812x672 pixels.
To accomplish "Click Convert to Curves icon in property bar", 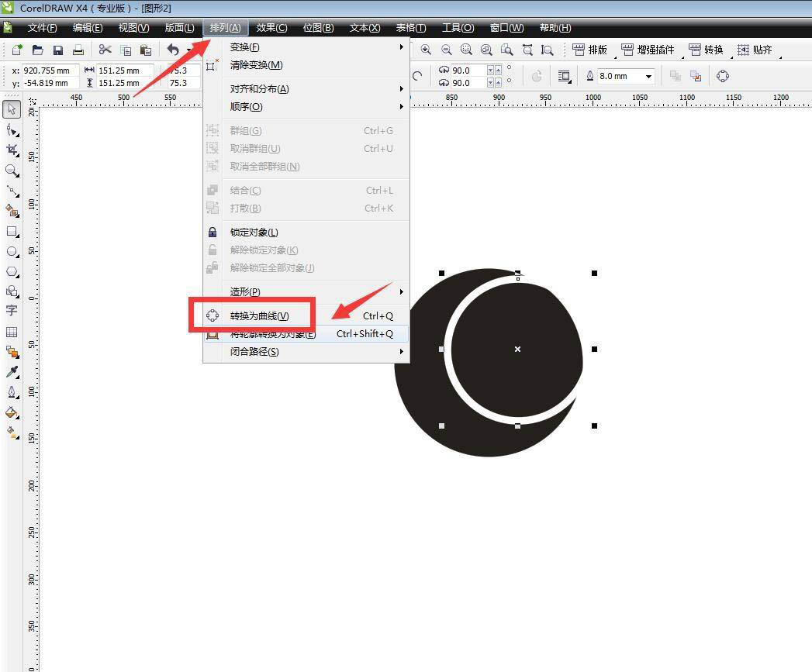I will (723, 77).
